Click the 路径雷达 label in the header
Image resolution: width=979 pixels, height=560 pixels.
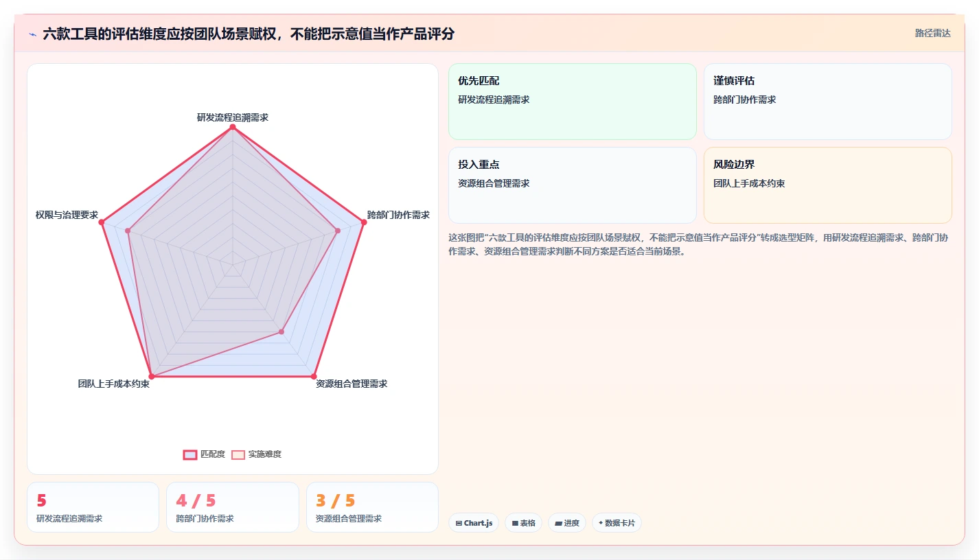point(933,33)
